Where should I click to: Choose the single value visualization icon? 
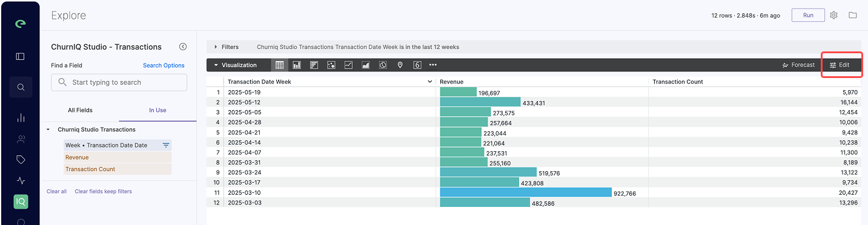(x=417, y=65)
